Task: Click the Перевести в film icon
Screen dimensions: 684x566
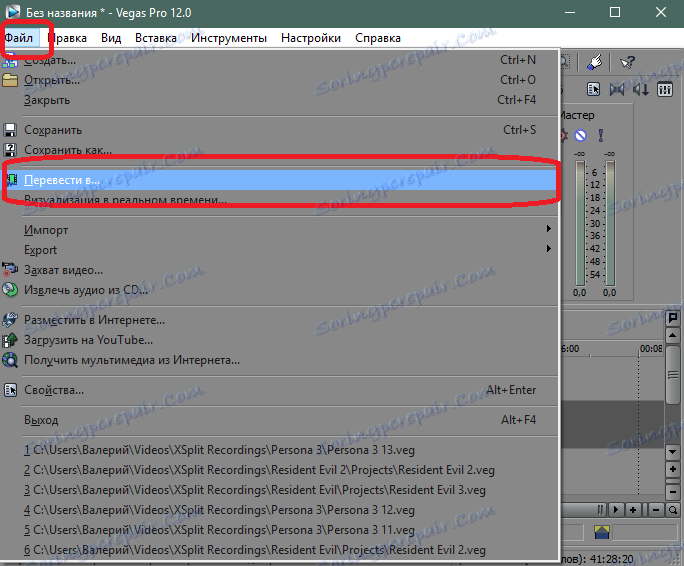Action: pyautogui.click(x=12, y=179)
